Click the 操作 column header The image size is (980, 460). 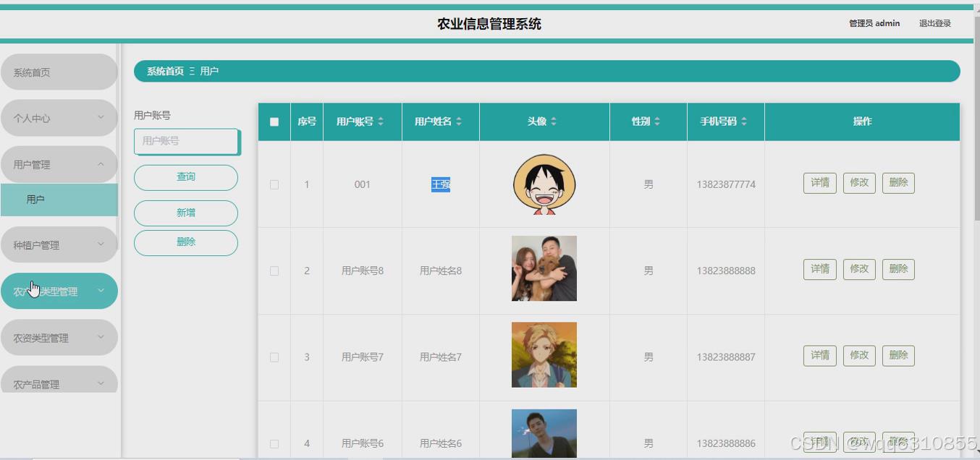(862, 122)
